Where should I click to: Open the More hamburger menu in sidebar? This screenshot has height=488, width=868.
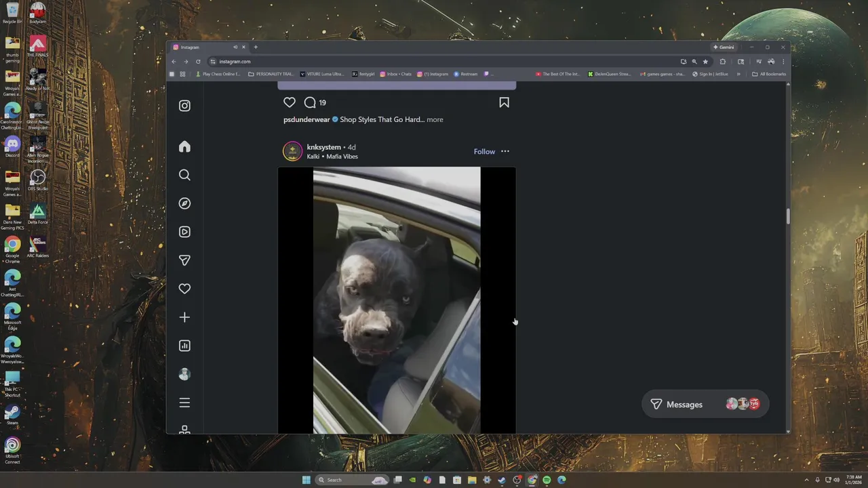point(184,403)
